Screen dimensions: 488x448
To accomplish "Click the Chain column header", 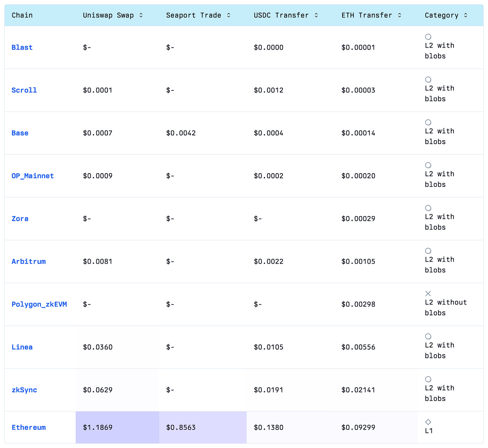I will point(22,15).
